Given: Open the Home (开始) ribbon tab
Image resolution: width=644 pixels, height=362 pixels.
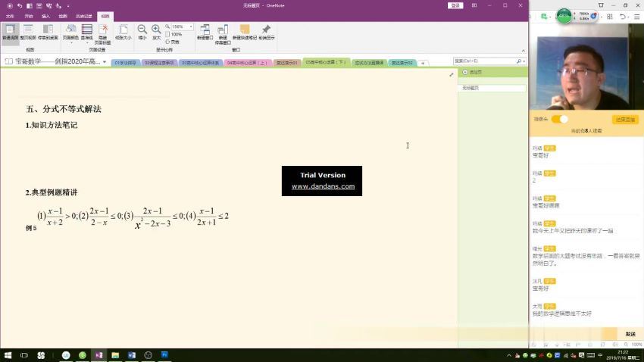Looking at the screenshot, I should [28, 17].
